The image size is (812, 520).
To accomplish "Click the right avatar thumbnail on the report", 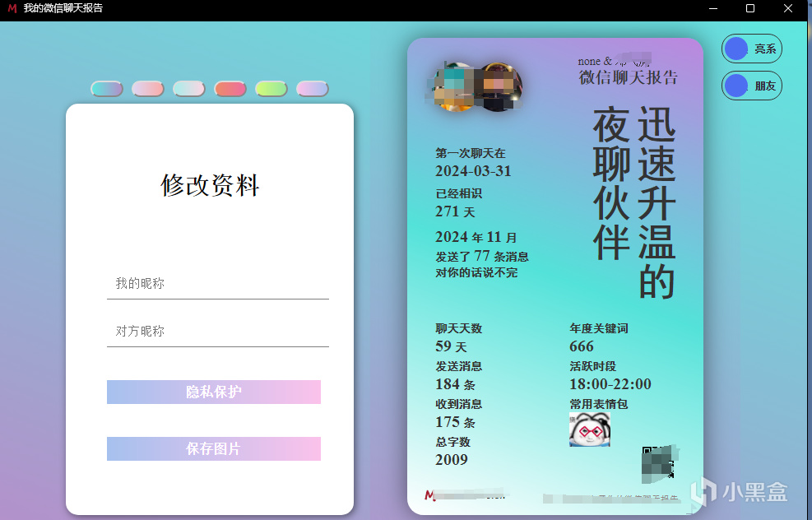I will click(x=500, y=84).
